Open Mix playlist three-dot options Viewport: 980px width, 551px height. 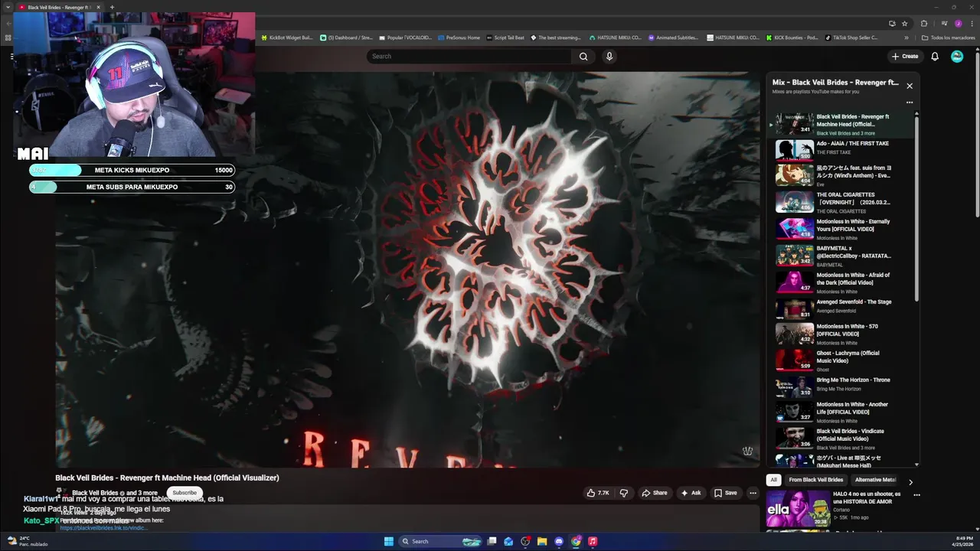tap(910, 102)
